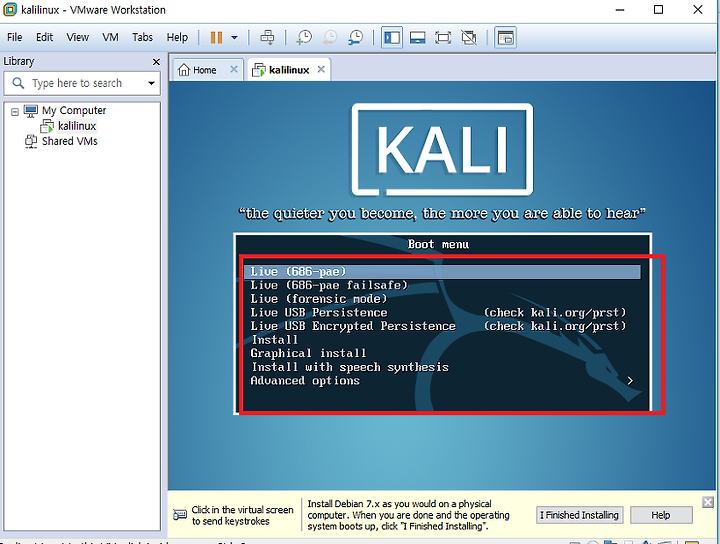
Task: Click Send Ctrl+Alt+Del toolbar icon
Action: coord(267,37)
